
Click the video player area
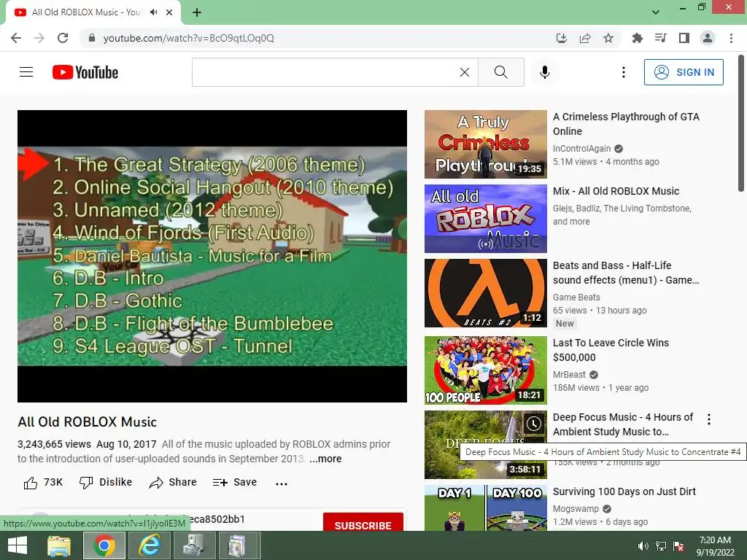(x=212, y=256)
